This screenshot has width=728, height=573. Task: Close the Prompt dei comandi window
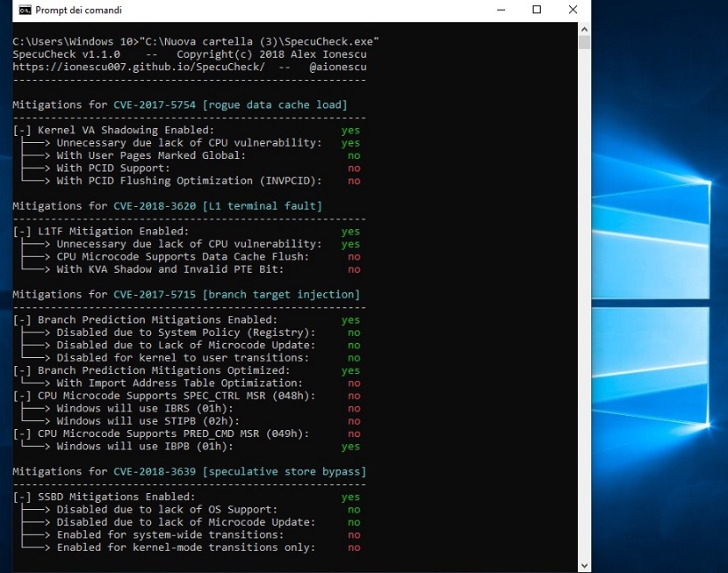click(x=573, y=10)
